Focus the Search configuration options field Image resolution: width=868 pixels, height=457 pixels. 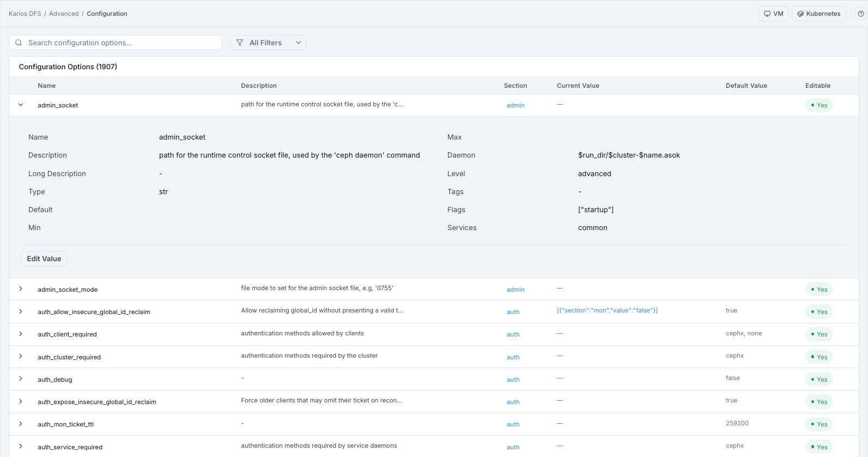(x=116, y=43)
